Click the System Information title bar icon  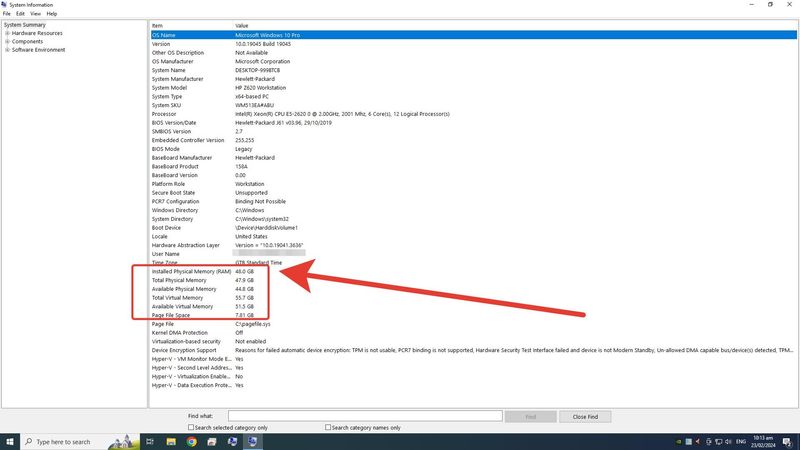(x=4, y=5)
